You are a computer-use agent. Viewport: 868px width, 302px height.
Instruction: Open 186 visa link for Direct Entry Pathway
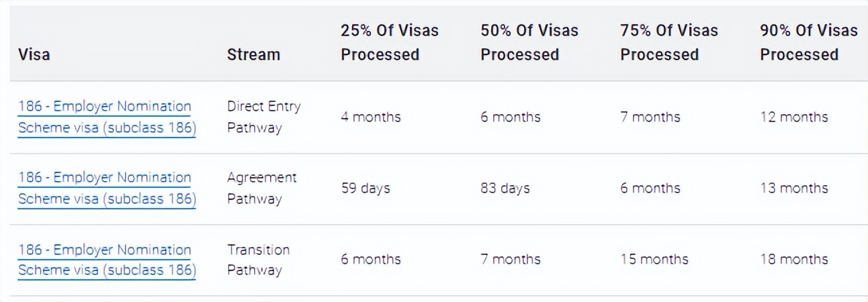tap(107, 117)
